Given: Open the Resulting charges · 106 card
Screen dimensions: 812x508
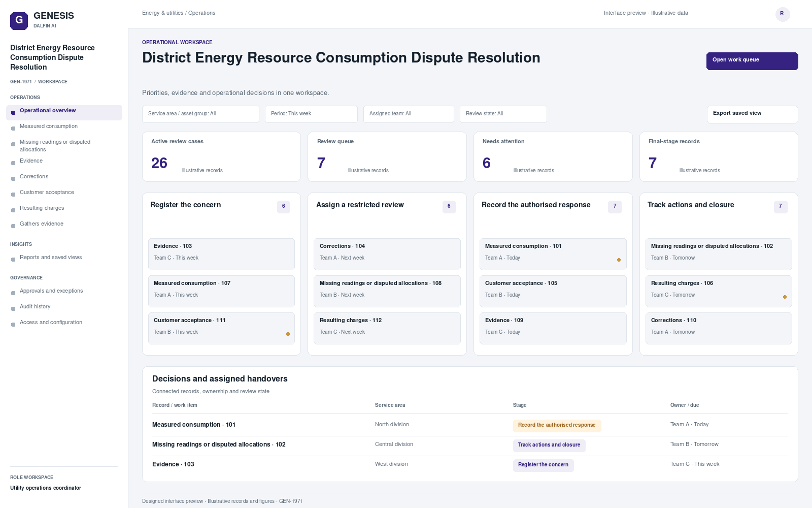Looking at the screenshot, I should 719,291.
